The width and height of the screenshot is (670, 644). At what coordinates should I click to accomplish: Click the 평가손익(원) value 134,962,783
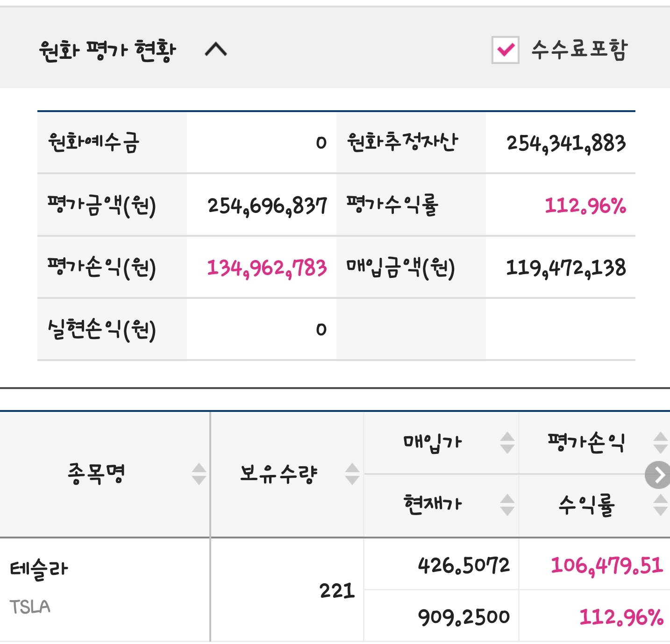pyautogui.click(x=267, y=268)
